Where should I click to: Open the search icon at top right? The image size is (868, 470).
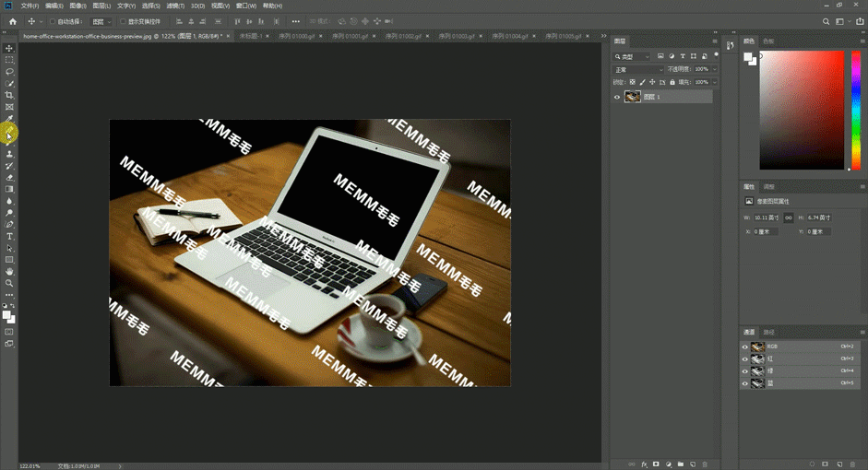[826, 21]
